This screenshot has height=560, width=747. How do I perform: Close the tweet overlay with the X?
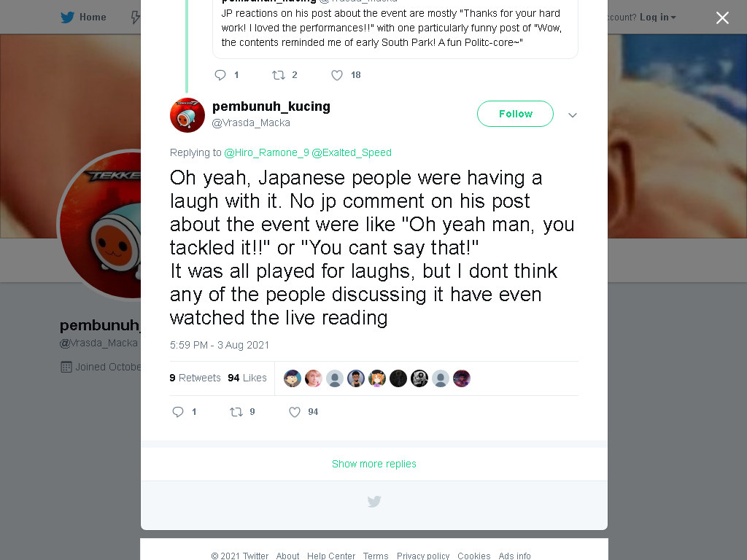722,17
